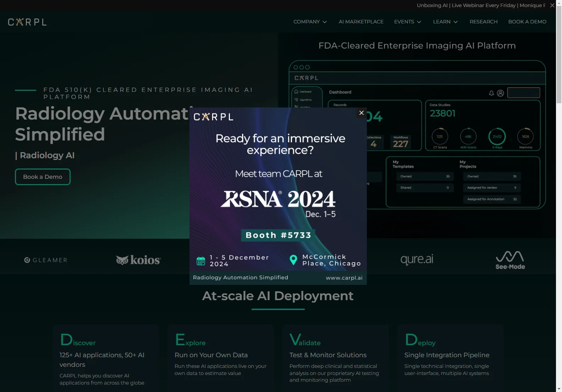Open the RESEARCH page
Image resolution: width=562 pixels, height=392 pixels.
click(x=484, y=22)
